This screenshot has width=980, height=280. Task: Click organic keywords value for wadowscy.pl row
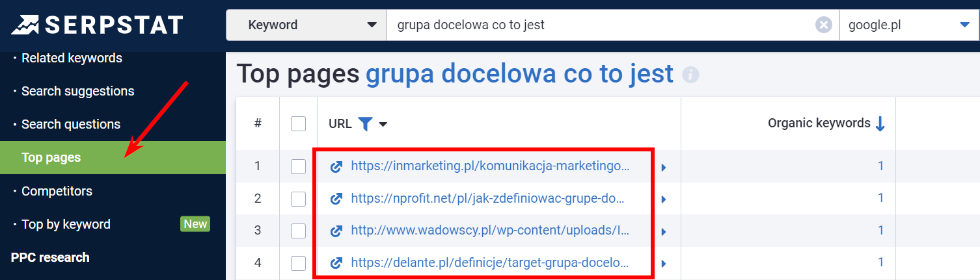(880, 230)
